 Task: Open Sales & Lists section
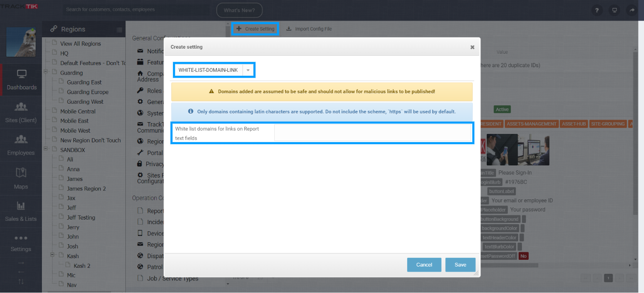21,211
